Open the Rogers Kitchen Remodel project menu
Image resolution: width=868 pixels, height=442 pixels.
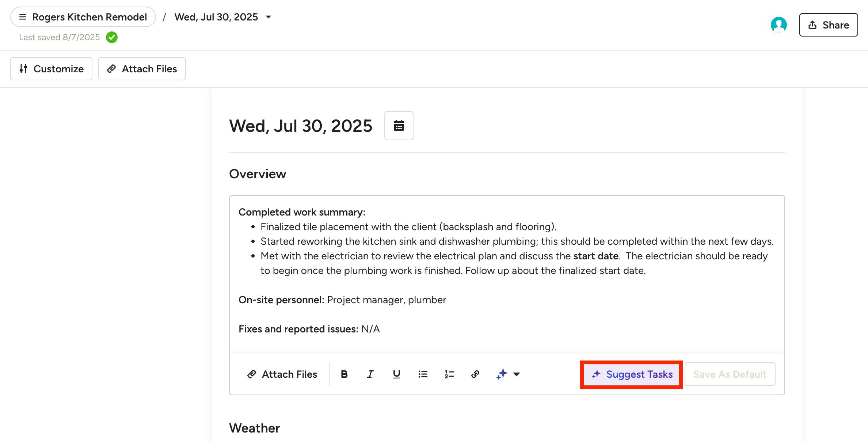(83, 17)
